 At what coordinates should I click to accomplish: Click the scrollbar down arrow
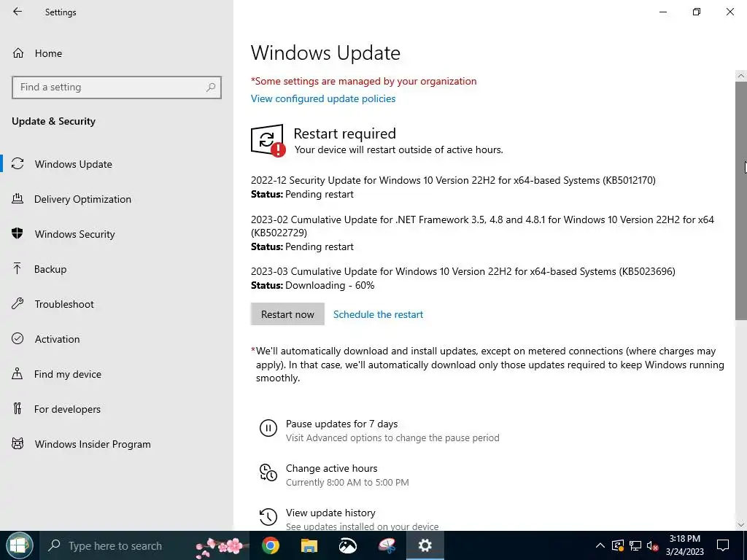(741, 525)
